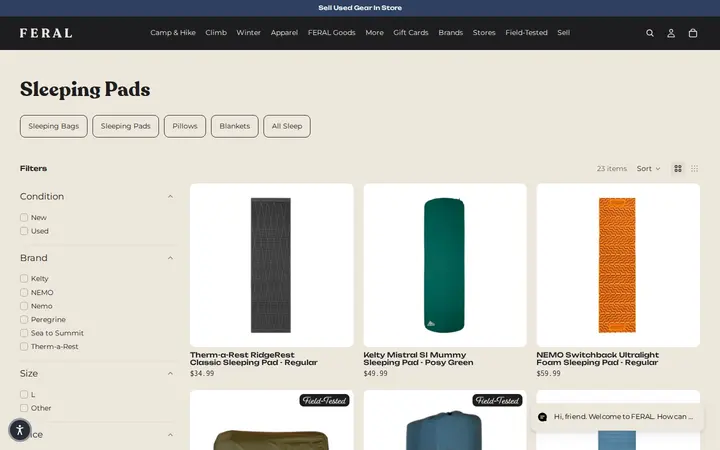
Task: Check the lowercase Nemo brand filter
Action: click(24, 306)
